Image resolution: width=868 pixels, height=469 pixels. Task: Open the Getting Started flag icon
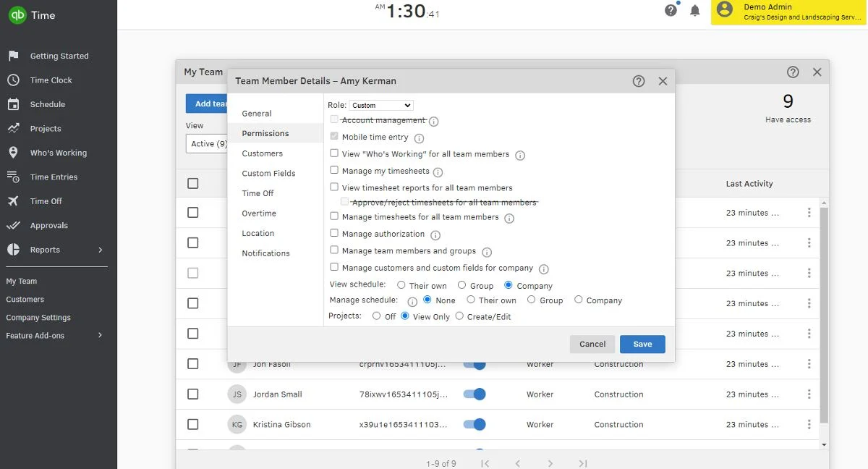(x=13, y=56)
